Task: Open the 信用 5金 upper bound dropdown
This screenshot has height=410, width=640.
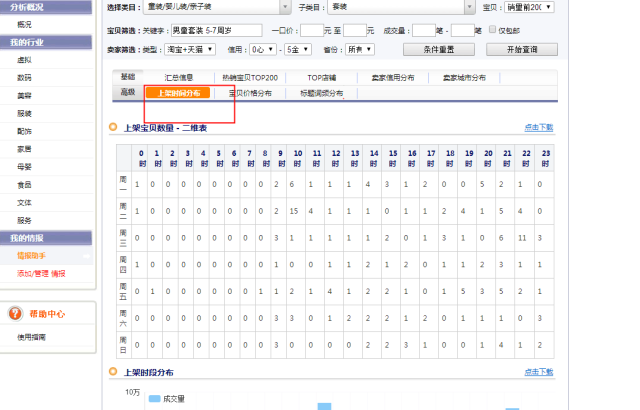Action: tap(298, 49)
